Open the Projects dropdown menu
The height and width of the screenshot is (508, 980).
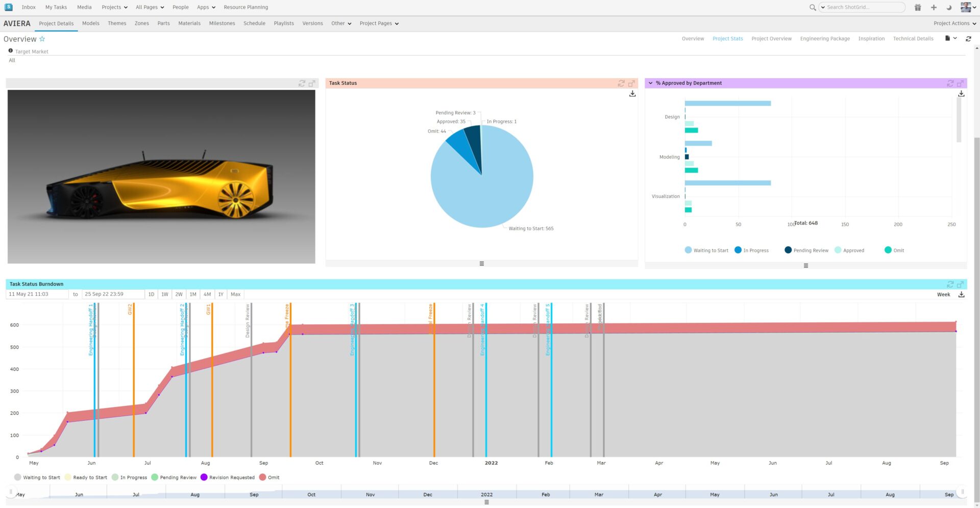coord(114,7)
